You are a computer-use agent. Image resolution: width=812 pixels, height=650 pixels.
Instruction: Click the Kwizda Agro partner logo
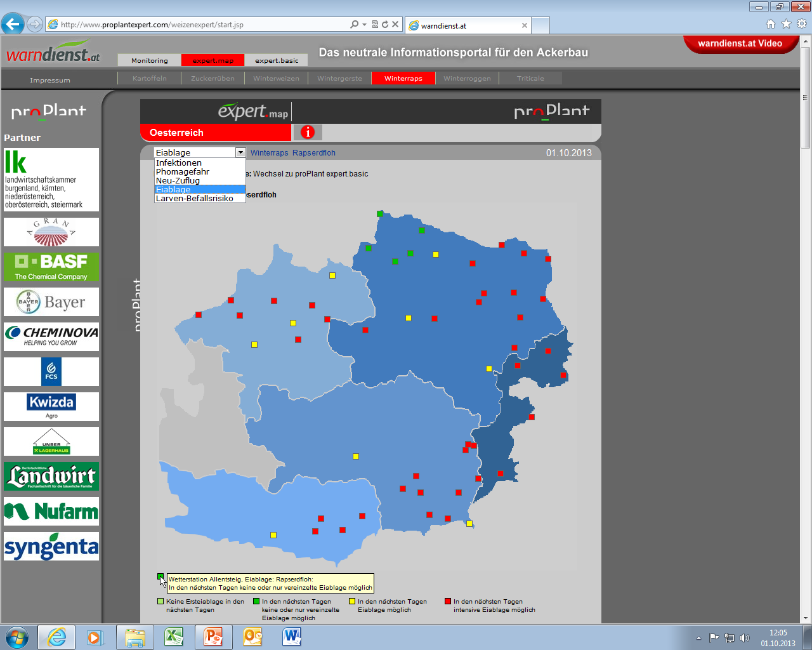click(51, 406)
